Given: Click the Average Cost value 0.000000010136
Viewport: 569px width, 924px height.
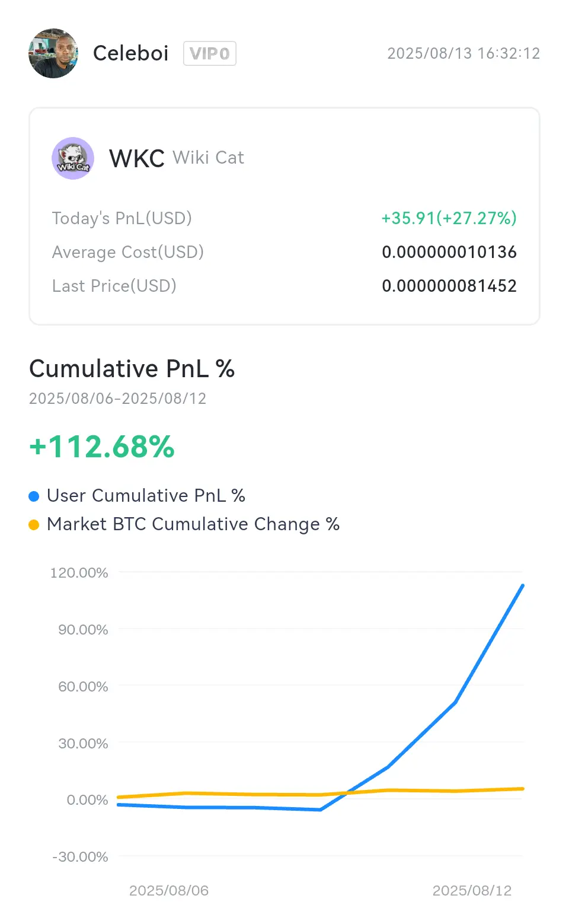Looking at the screenshot, I should click(449, 252).
